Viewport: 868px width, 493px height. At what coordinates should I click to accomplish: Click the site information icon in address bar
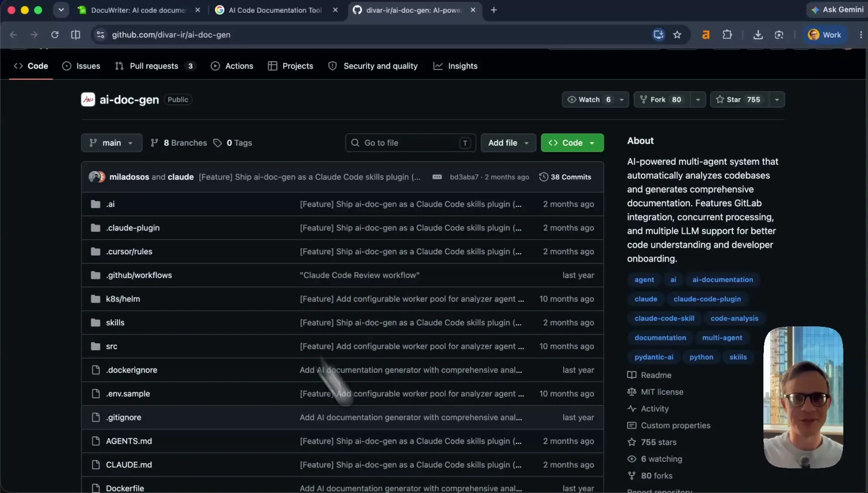(x=101, y=35)
